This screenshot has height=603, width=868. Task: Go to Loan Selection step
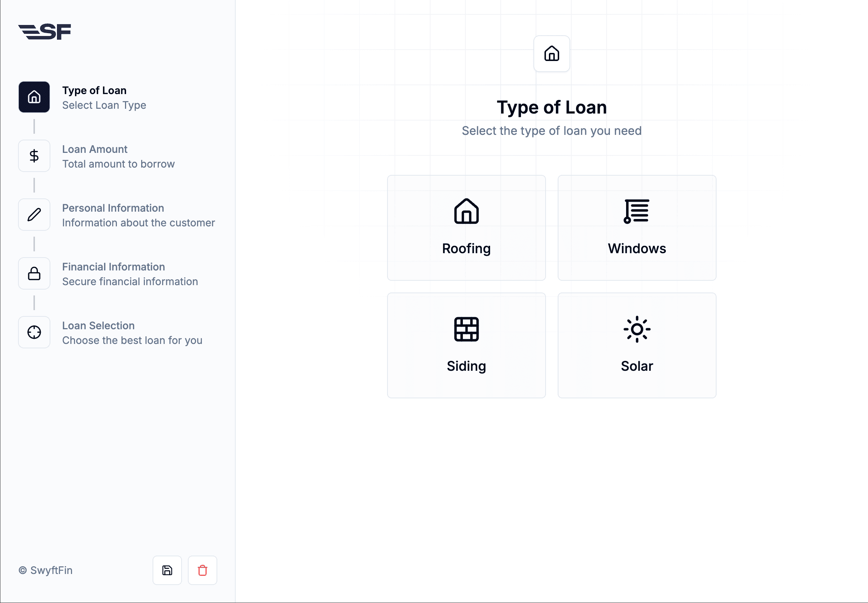[x=98, y=326]
